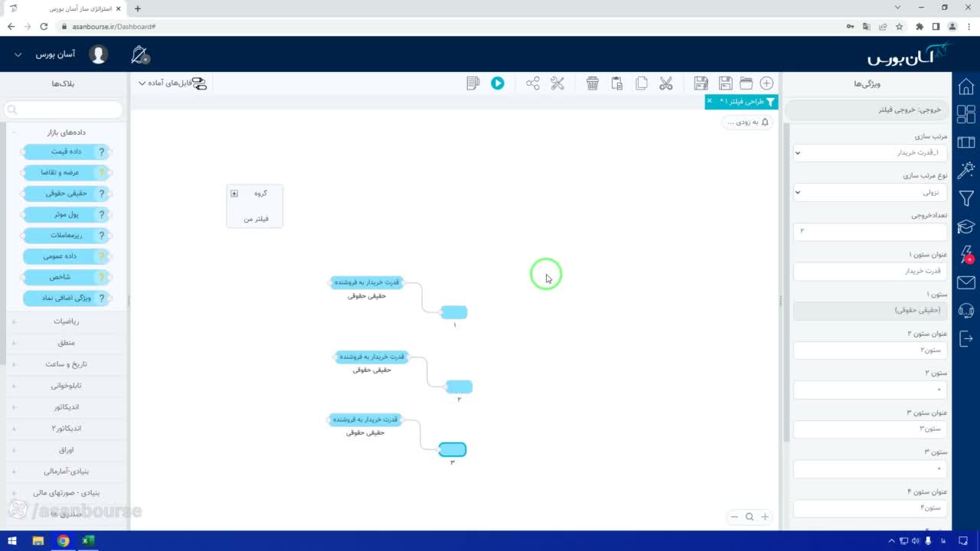Expand the اوراق category
Viewport: 980px width, 551px height.
tap(14, 450)
